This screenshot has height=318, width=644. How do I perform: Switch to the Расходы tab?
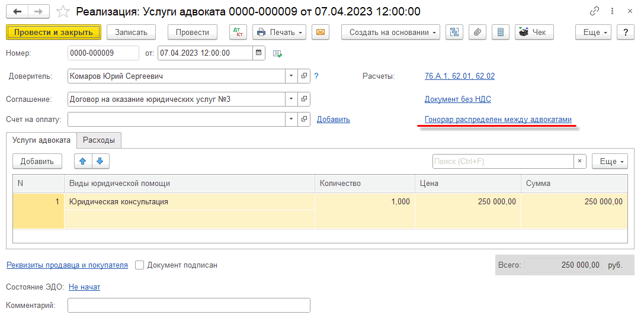(99, 140)
